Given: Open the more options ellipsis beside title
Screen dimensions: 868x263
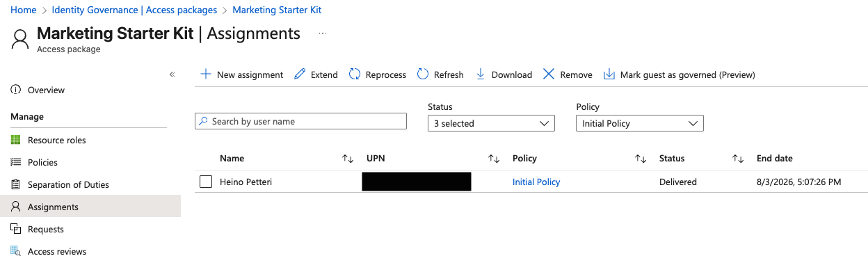Looking at the screenshot, I should click(322, 33).
